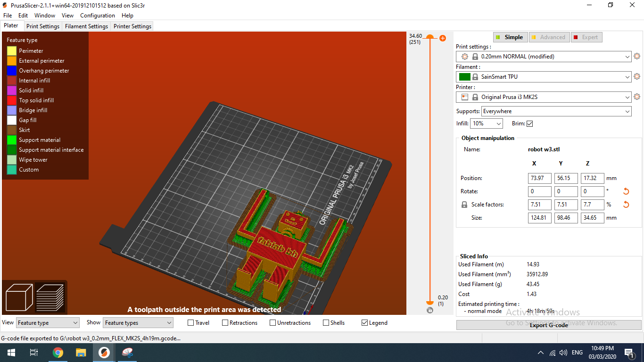The image size is (644, 362).
Task: Click the plus icon atop the layer slider
Action: [x=443, y=38]
